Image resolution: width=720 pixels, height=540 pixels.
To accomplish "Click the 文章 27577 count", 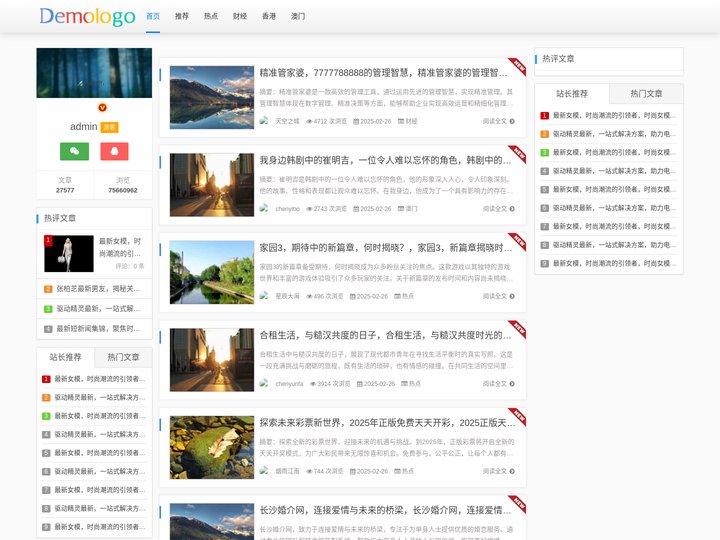I will 65,185.
